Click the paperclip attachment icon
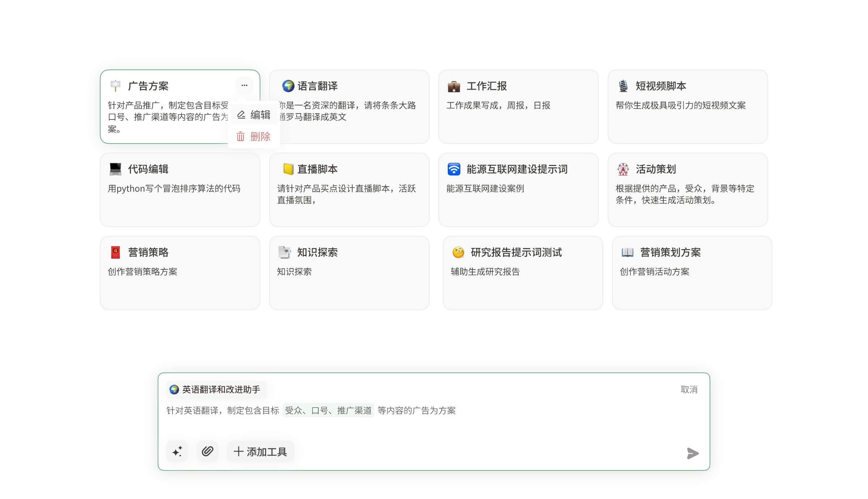Viewport: 868px width, 499px height. click(207, 451)
